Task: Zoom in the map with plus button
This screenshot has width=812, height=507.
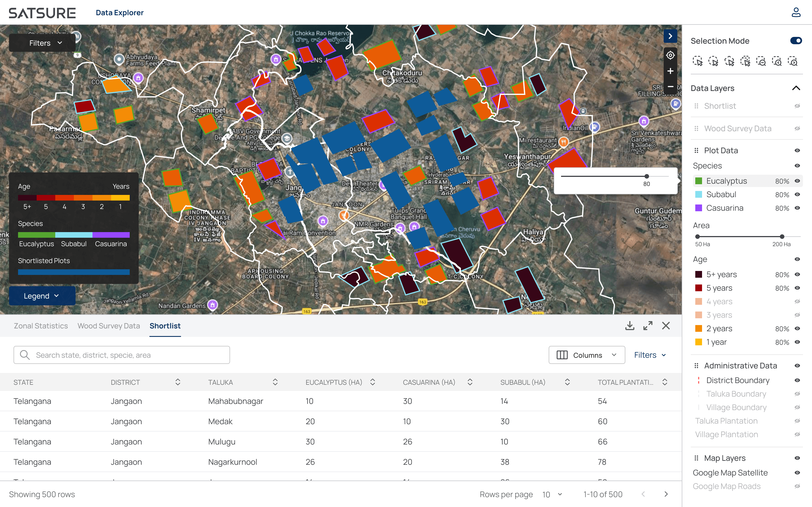Action: [670, 71]
